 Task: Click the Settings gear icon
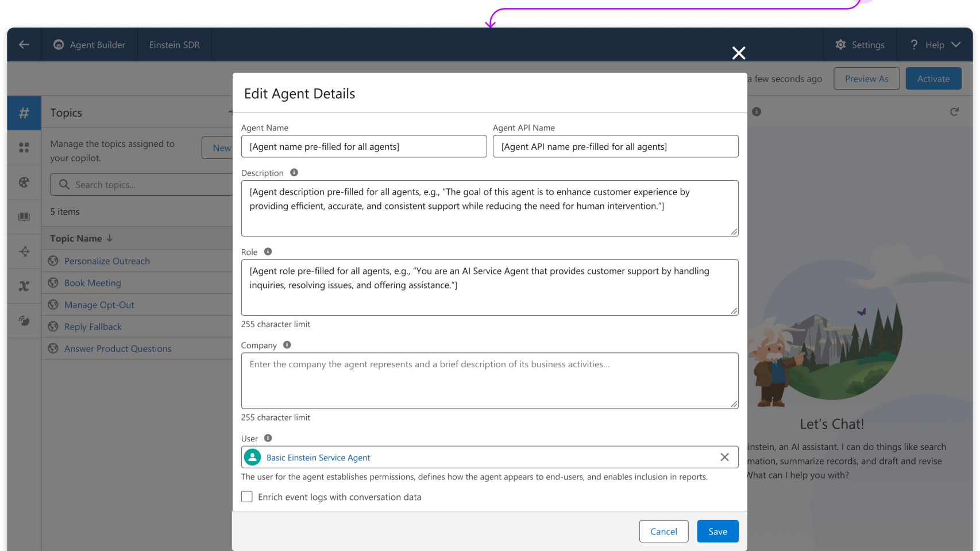tap(840, 45)
